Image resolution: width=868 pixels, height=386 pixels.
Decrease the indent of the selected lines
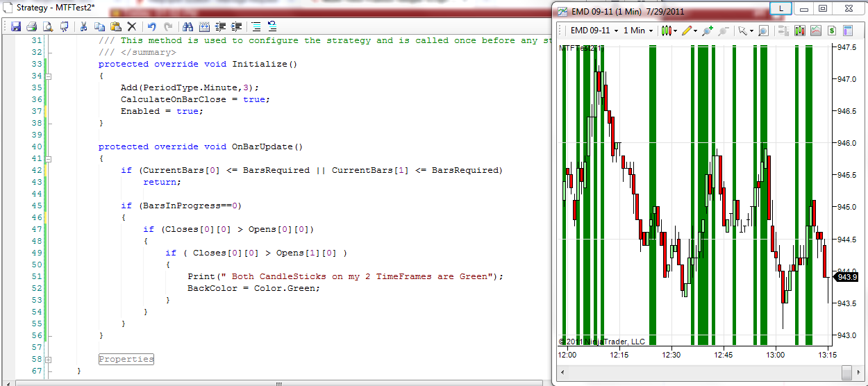click(x=221, y=27)
